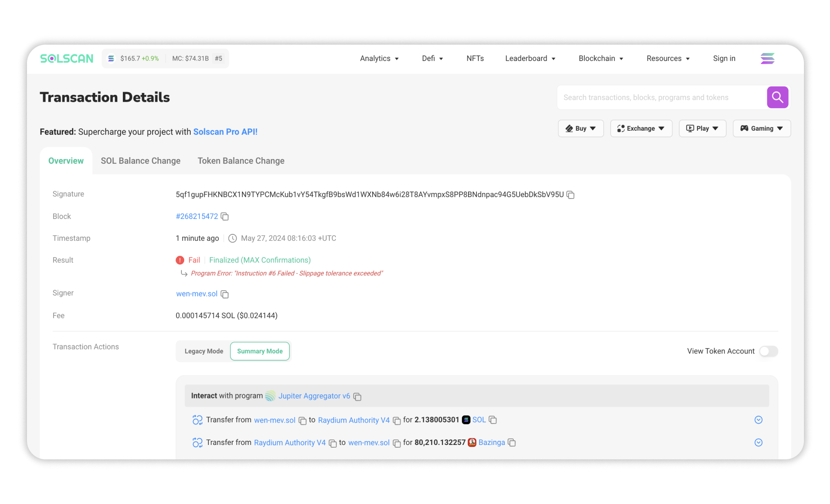Select Summary Mode
The image size is (830, 504).
(260, 351)
